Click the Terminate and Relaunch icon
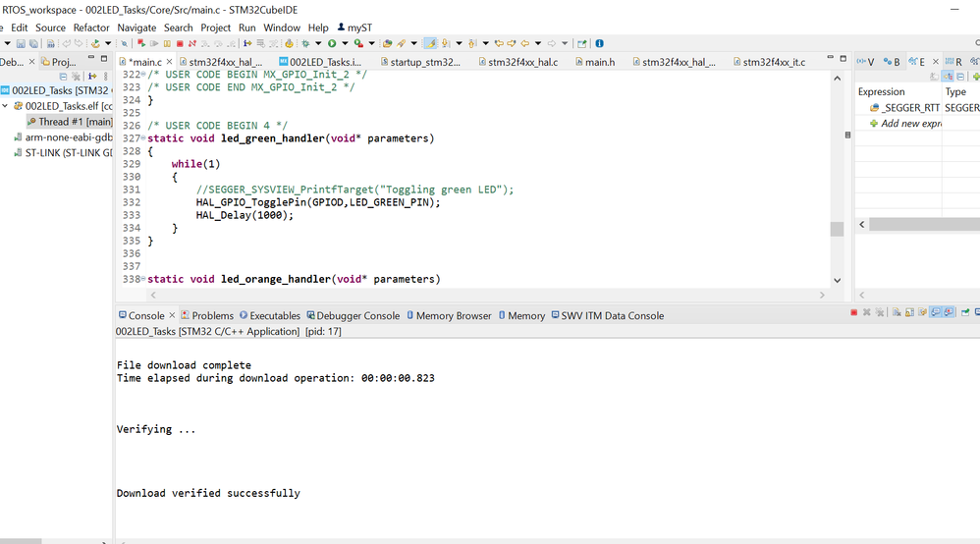Image resolution: width=980 pixels, height=544 pixels. [141, 44]
